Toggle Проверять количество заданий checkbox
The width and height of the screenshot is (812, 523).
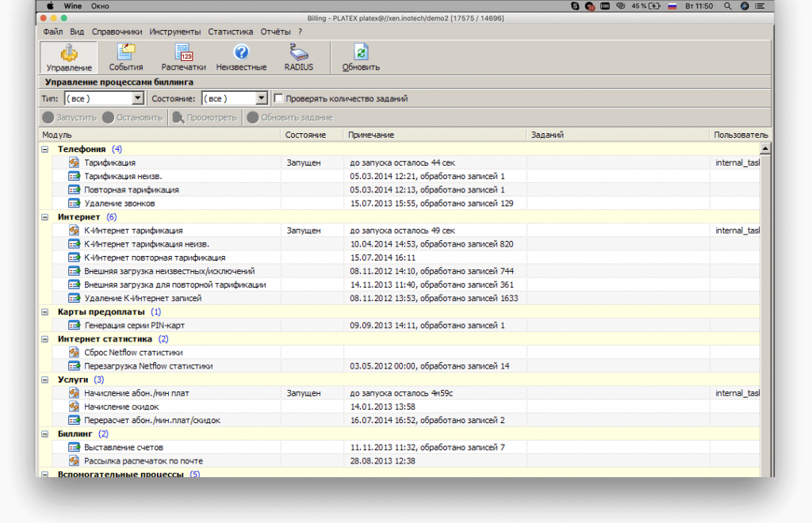278,98
